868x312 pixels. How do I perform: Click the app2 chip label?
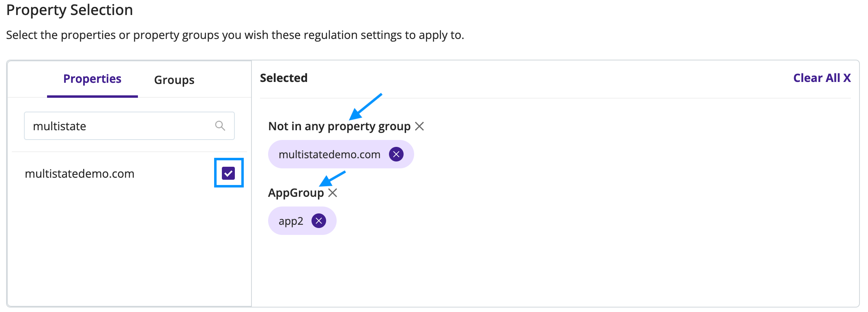(291, 221)
